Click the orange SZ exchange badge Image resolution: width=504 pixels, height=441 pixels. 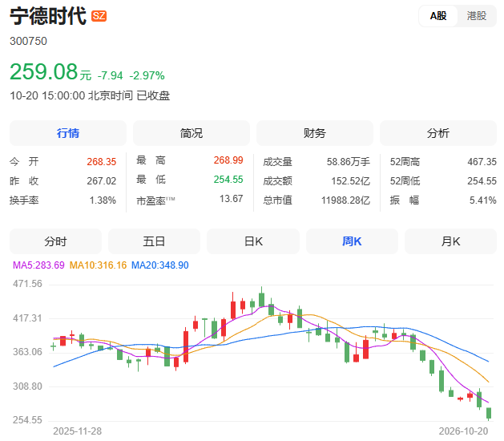(99, 16)
